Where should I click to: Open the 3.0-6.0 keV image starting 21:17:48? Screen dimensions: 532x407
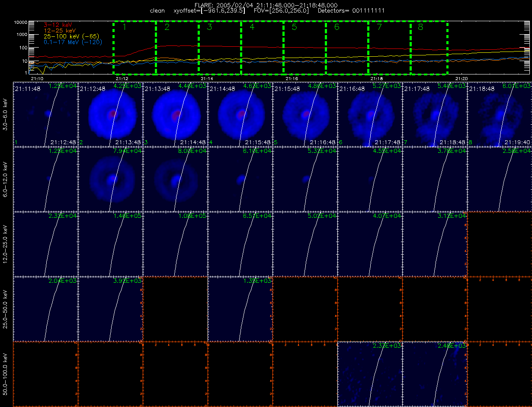(x=435, y=114)
